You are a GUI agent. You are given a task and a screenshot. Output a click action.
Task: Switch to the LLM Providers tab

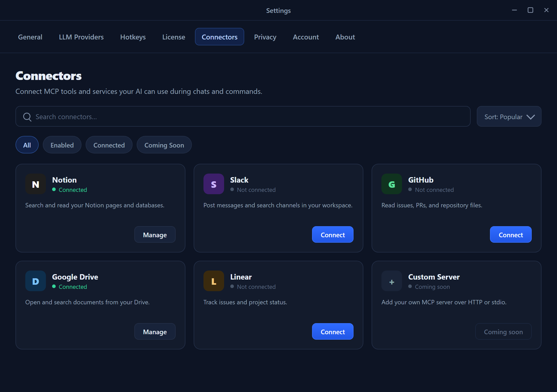[81, 37]
